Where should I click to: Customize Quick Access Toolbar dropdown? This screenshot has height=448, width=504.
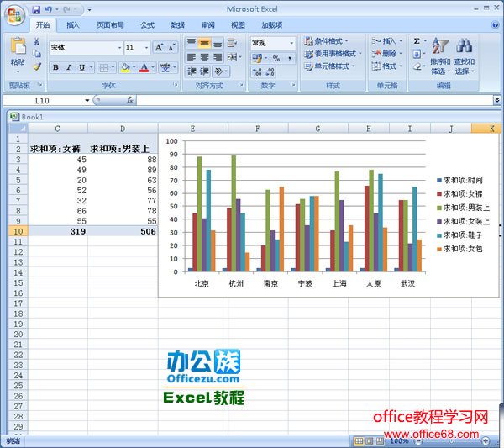(89, 9)
